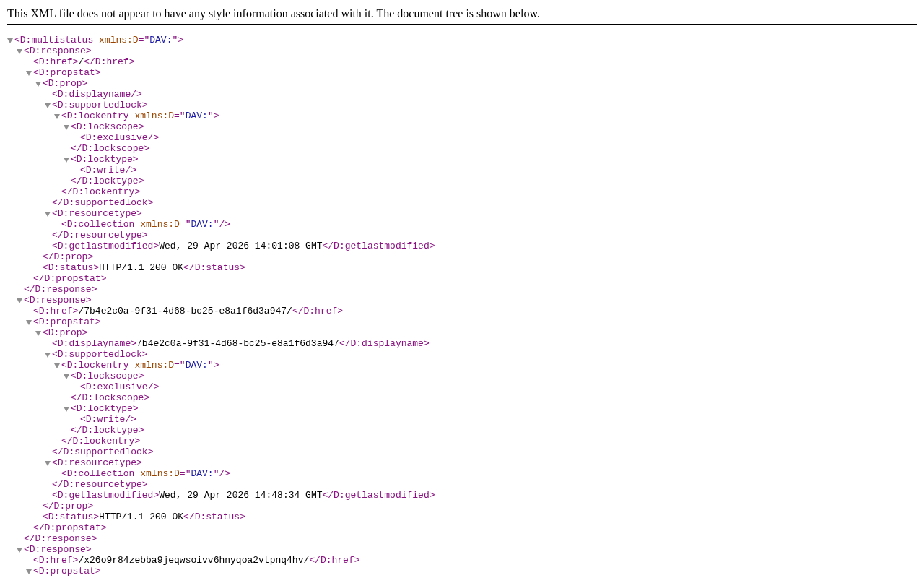Collapse the D:response for href /7b4e2c0a-9f31-4d68
924x578 pixels.
pos(19,301)
